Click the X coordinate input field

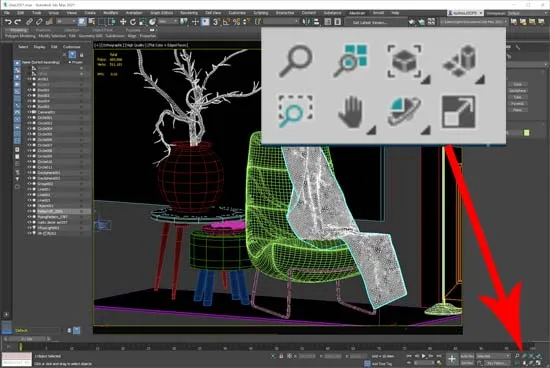307,356
